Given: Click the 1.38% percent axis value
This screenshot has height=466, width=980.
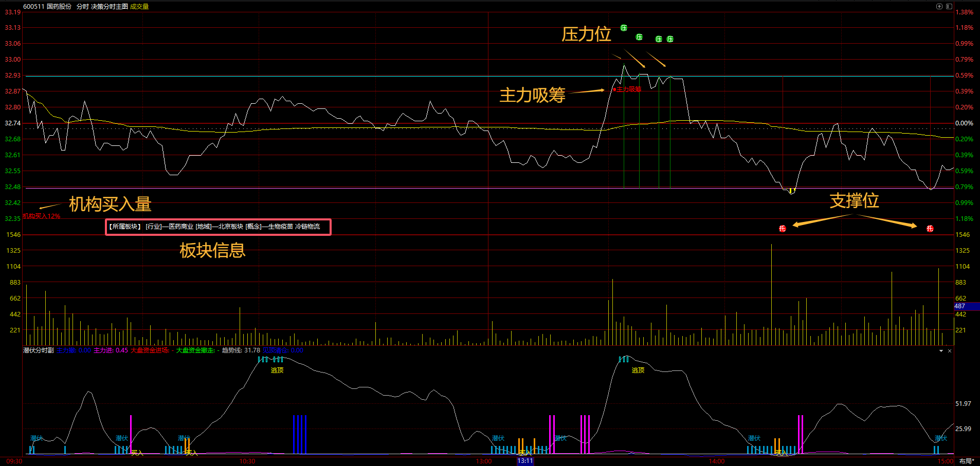Looking at the screenshot, I should [x=965, y=12].
